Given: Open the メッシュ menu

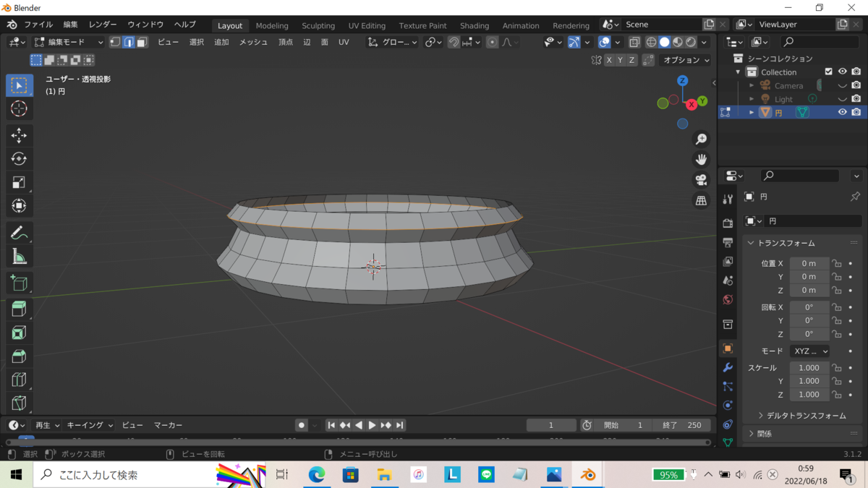Looking at the screenshot, I should tap(254, 42).
